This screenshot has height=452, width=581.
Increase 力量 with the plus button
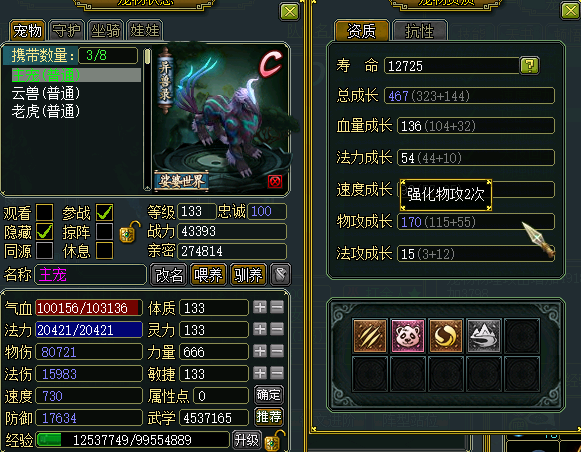point(260,351)
